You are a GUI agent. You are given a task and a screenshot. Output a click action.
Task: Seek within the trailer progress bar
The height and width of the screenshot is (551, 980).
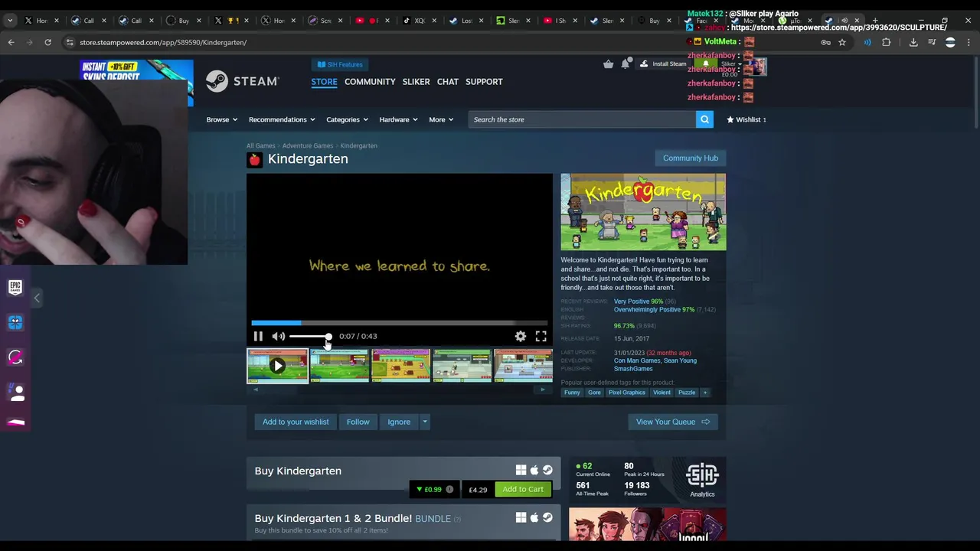(399, 323)
